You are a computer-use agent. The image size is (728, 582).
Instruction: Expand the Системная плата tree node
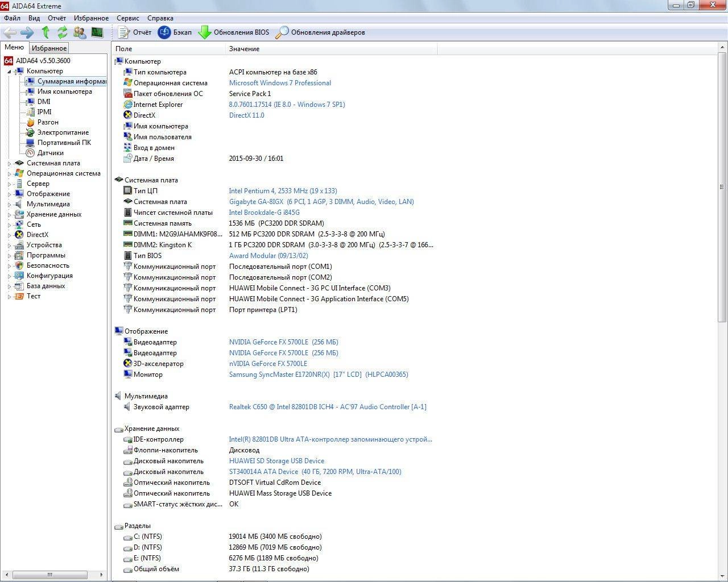tap(9, 164)
